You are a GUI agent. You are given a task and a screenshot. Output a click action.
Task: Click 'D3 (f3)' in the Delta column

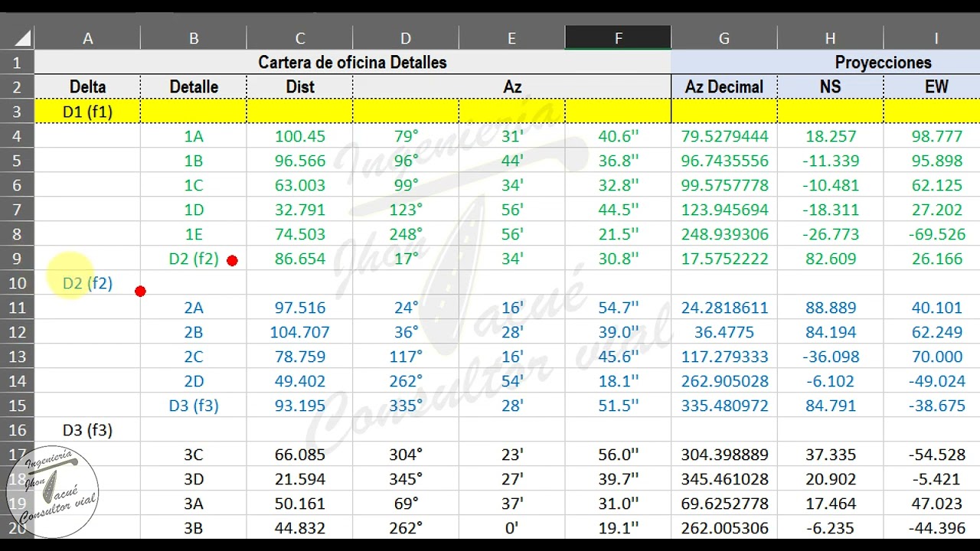click(x=87, y=429)
